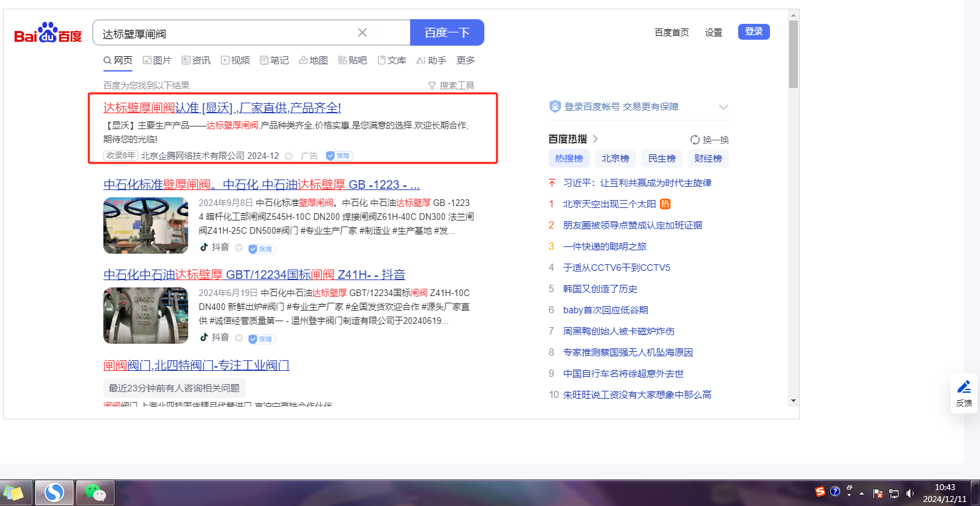The height and width of the screenshot is (506, 980).
Task: Open result 中石化中石油达标壁厚 GBT/12234国标闸阀 Z41H
Action: (x=254, y=275)
